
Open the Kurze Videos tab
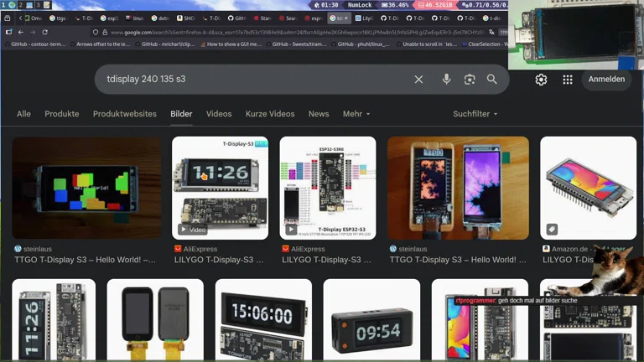(x=270, y=114)
